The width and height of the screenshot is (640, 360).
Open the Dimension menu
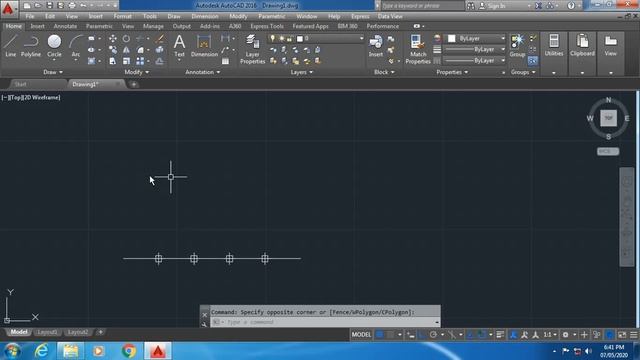(204, 16)
